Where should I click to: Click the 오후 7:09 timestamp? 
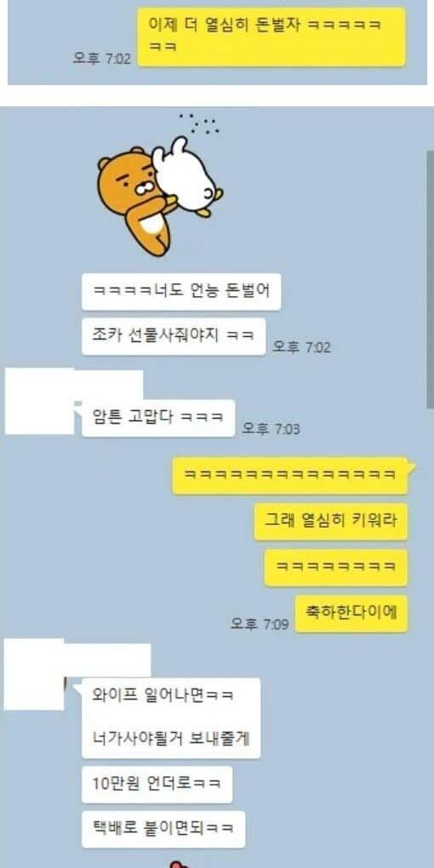260,624
